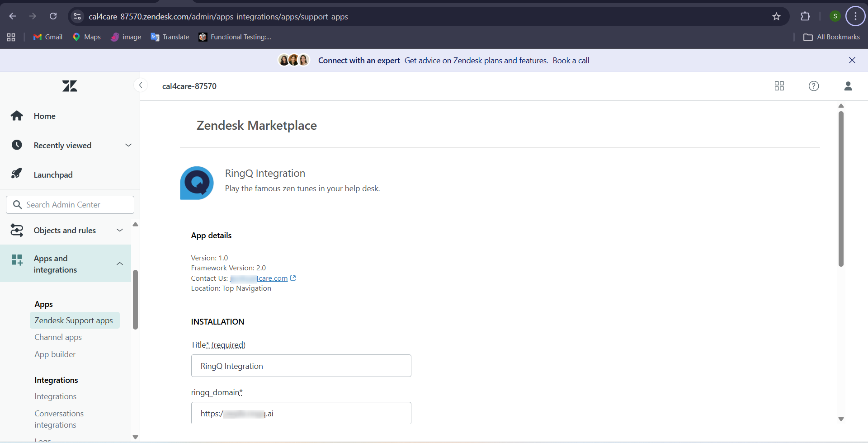Click the main page scroll down arrow
Image resolution: width=868 pixels, height=443 pixels.
coord(841,419)
